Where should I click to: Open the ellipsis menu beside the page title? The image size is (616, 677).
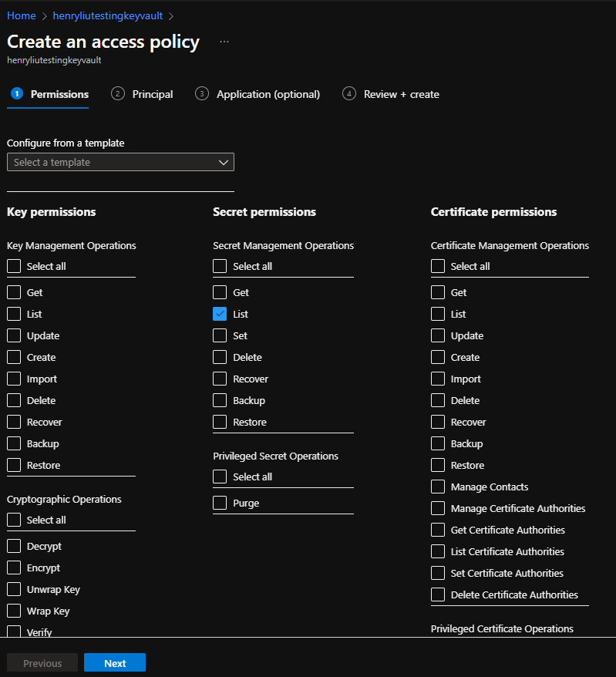224,42
